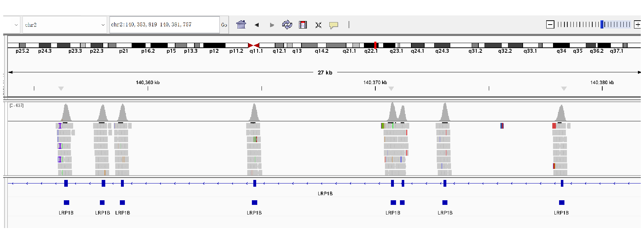Click the leftmost LRP1B exon label
644x243 pixels.
66,213
